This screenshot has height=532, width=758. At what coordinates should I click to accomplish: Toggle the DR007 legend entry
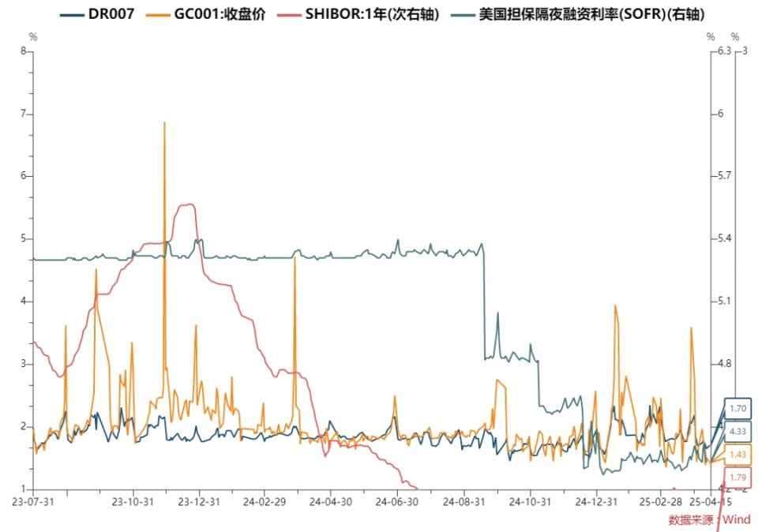pyautogui.click(x=97, y=14)
